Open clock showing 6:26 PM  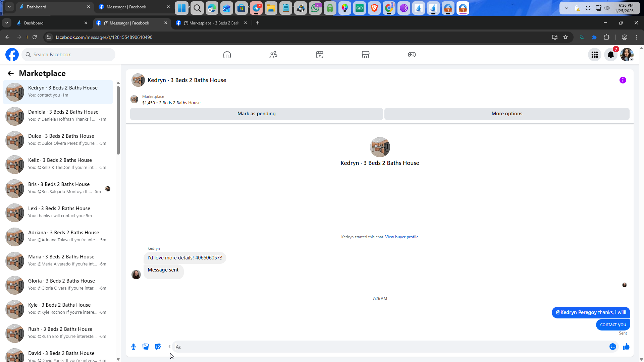pos(624,8)
